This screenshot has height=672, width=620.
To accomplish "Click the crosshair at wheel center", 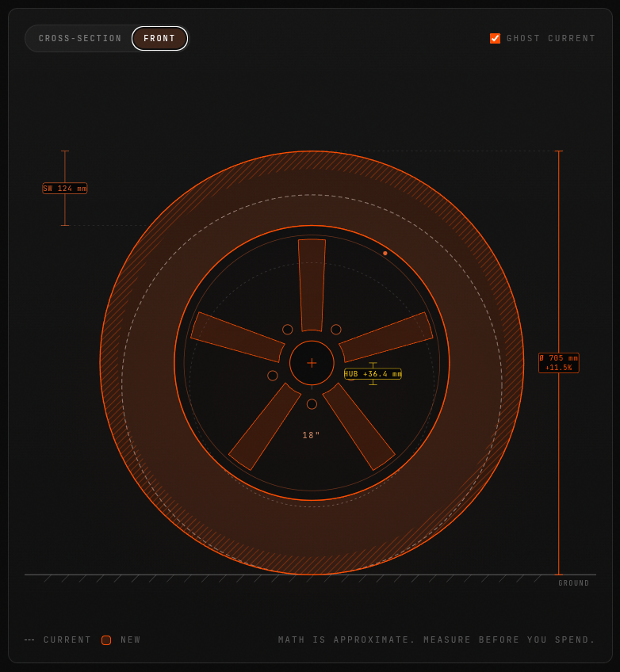I will (312, 363).
